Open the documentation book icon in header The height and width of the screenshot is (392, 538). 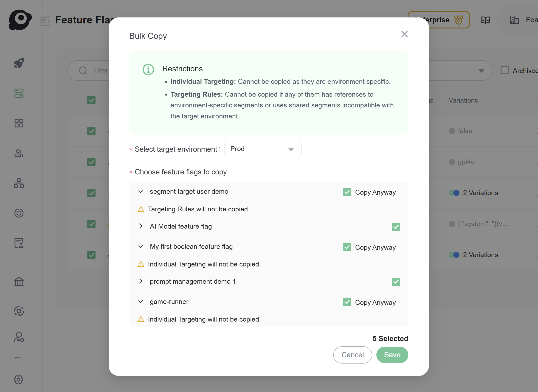pos(485,20)
